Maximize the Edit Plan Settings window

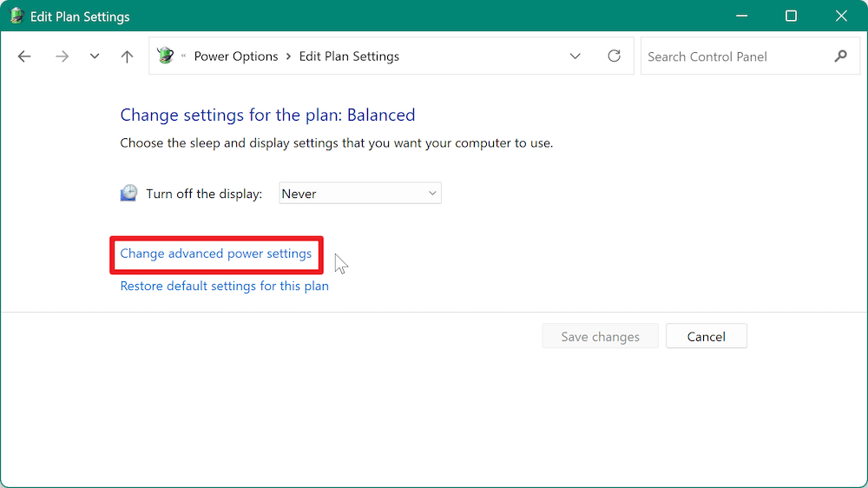(791, 16)
